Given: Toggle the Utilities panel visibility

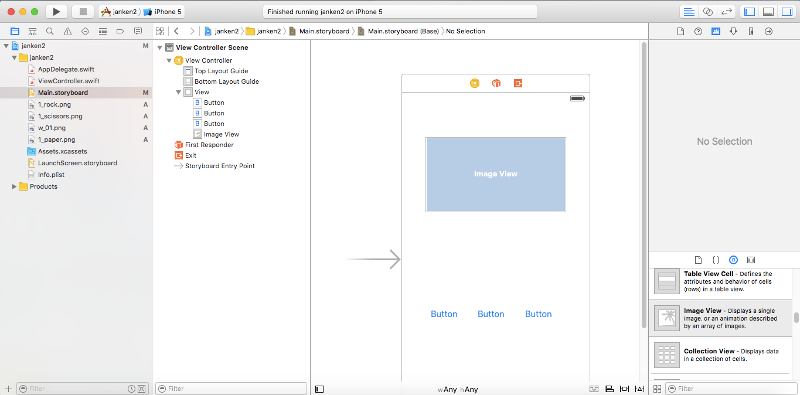Looking at the screenshot, I should [x=786, y=11].
